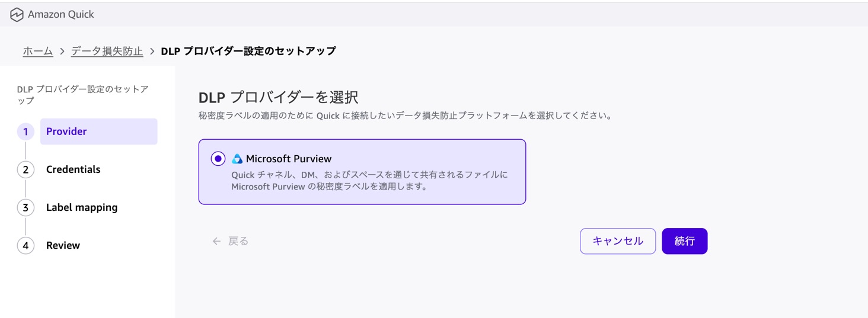This screenshot has width=868, height=318.
Task: Select the Review step
Action: pos(63,245)
